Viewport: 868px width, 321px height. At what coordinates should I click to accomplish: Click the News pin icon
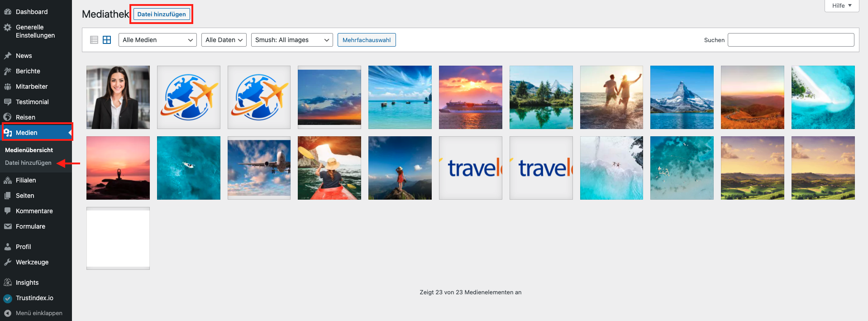click(x=8, y=56)
